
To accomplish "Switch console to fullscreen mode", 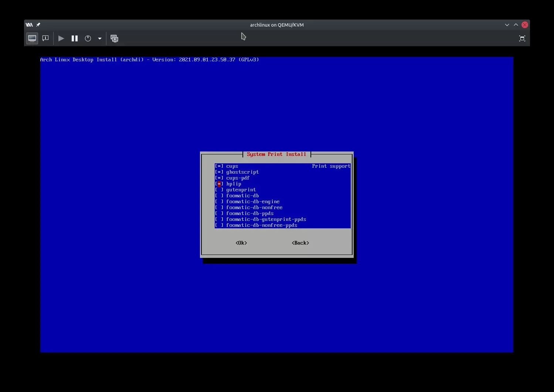I will (x=522, y=38).
